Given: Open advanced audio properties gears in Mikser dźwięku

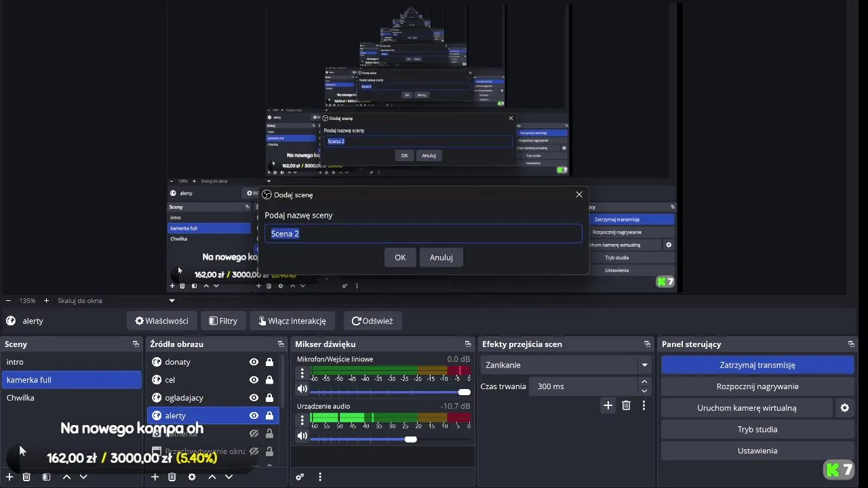Looking at the screenshot, I should pyautogui.click(x=300, y=477).
